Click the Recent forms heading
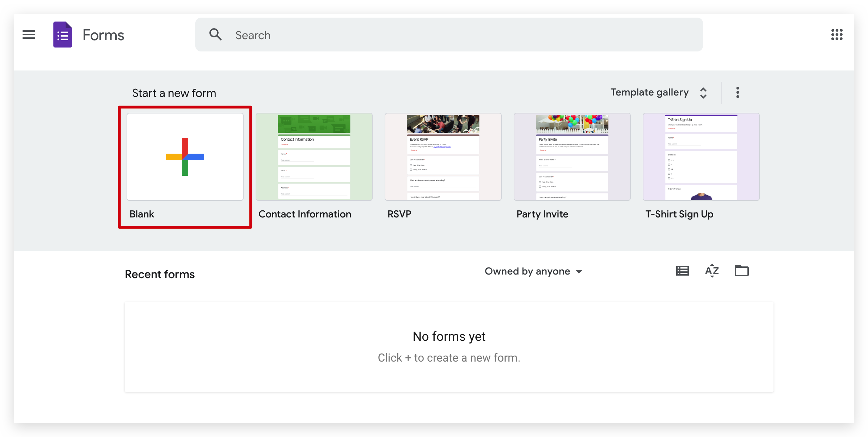Screen dimensions: 868x437 (x=160, y=274)
